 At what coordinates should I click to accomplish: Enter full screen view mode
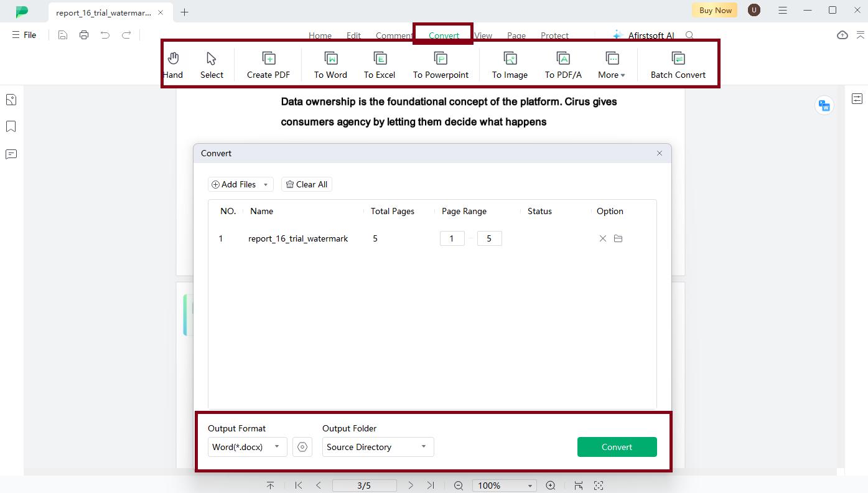(599, 485)
